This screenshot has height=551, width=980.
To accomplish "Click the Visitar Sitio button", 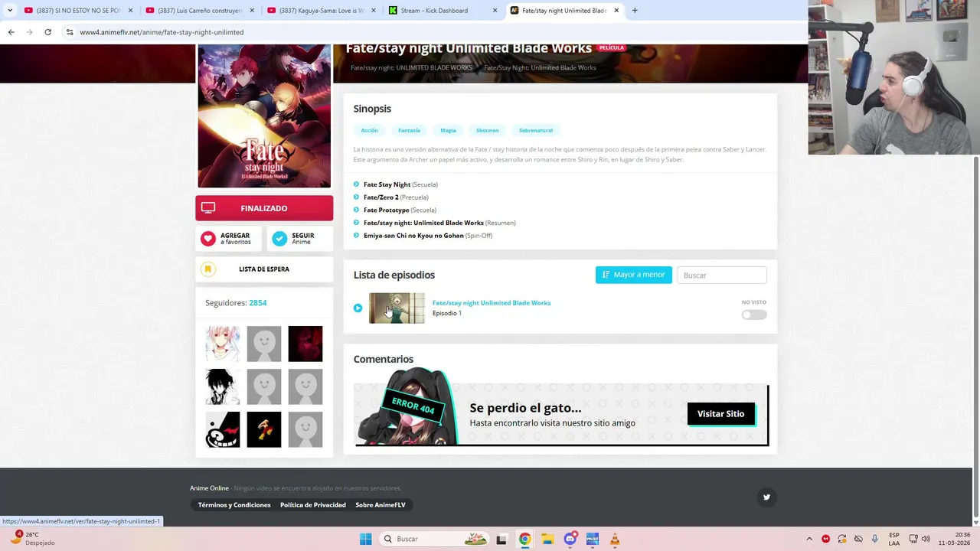I will pos(720,414).
